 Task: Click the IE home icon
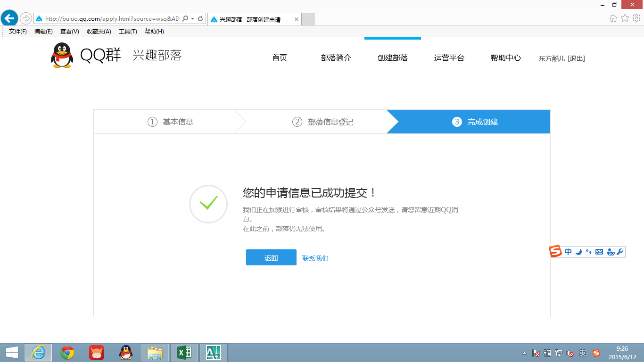[613, 18]
